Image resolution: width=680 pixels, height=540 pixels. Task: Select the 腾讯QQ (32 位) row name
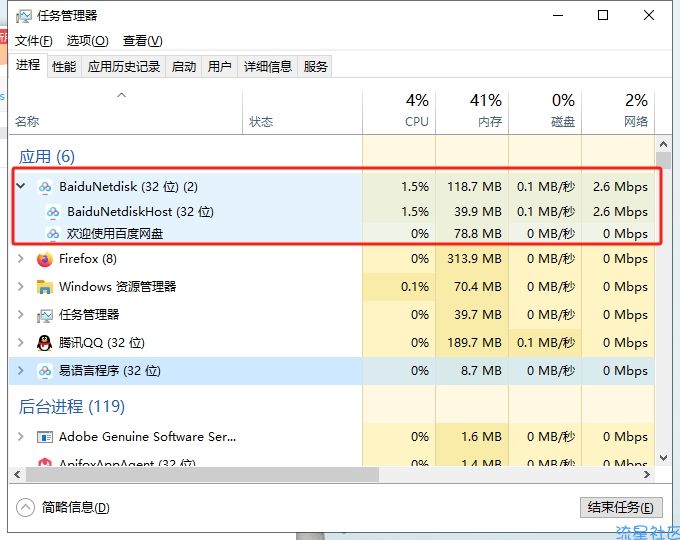[101, 343]
